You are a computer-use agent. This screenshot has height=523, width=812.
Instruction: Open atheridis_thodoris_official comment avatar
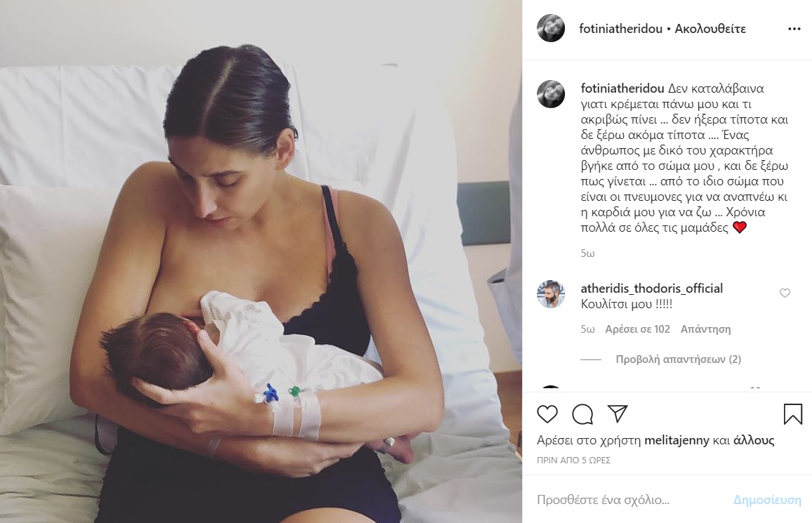551,294
